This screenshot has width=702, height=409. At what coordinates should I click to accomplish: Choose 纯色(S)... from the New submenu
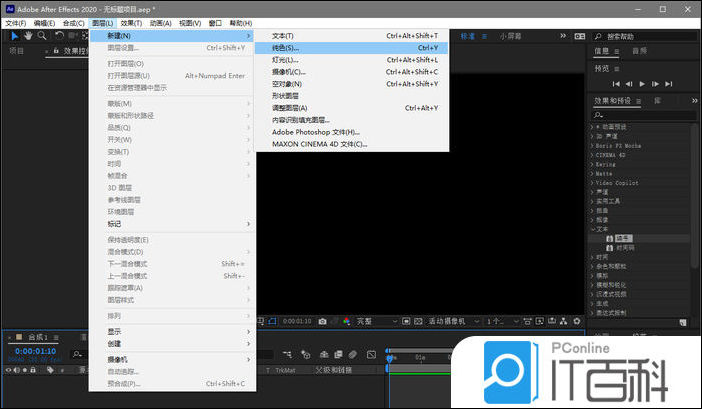point(285,47)
